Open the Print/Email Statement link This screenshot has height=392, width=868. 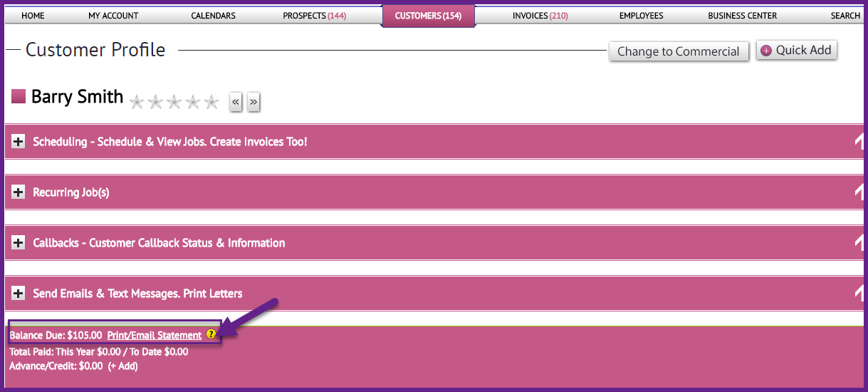point(155,335)
